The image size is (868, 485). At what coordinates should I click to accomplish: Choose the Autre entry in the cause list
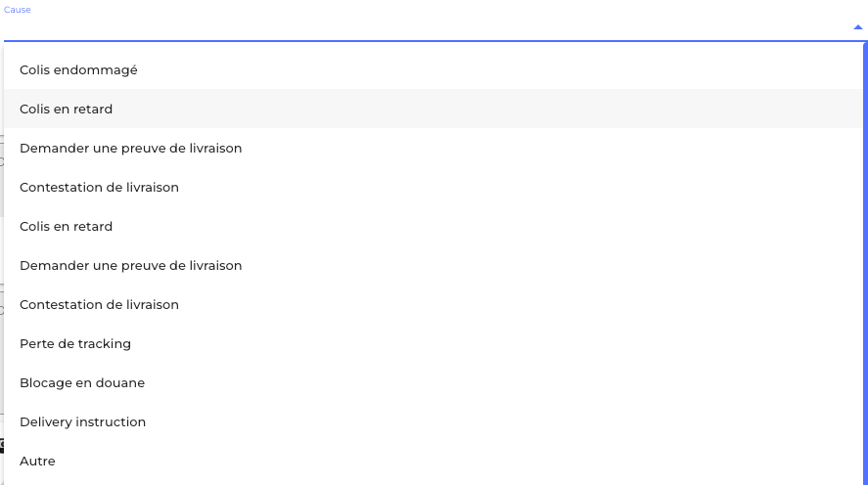pyautogui.click(x=37, y=462)
